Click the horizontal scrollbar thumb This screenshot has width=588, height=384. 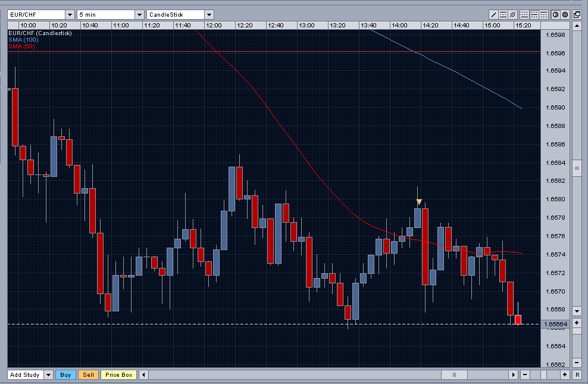click(x=454, y=374)
